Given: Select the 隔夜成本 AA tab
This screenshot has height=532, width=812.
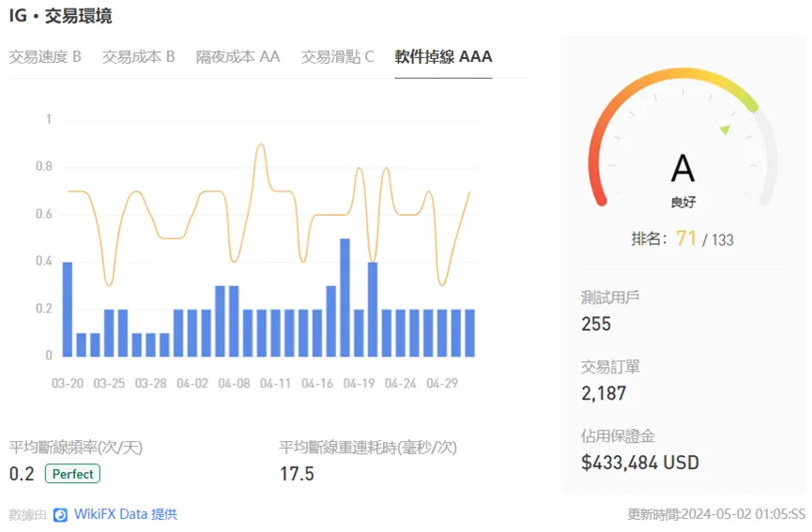Looking at the screenshot, I should tap(237, 56).
